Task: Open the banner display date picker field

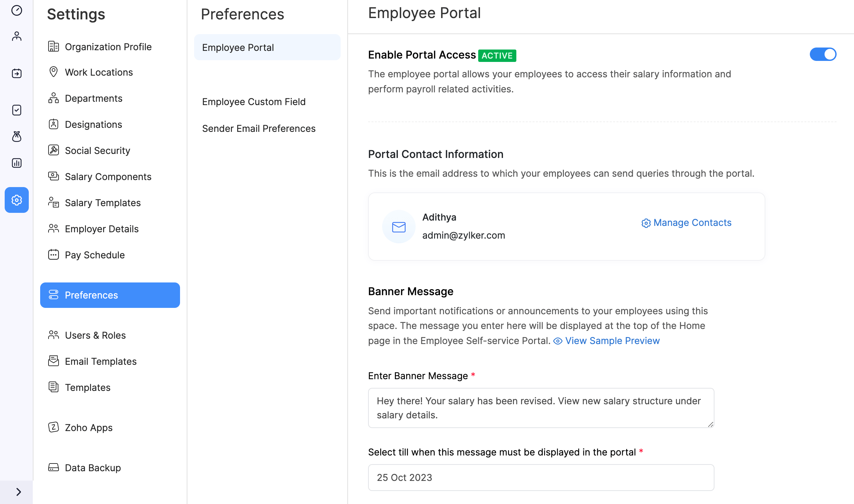Action: pyautogui.click(x=540, y=478)
